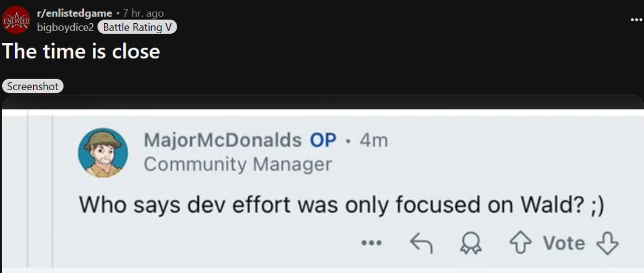Click the OP label beside MajorMcDonalds
The width and height of the screenshot is (644, 273).
pyautogui.click(x=323, y=140)
